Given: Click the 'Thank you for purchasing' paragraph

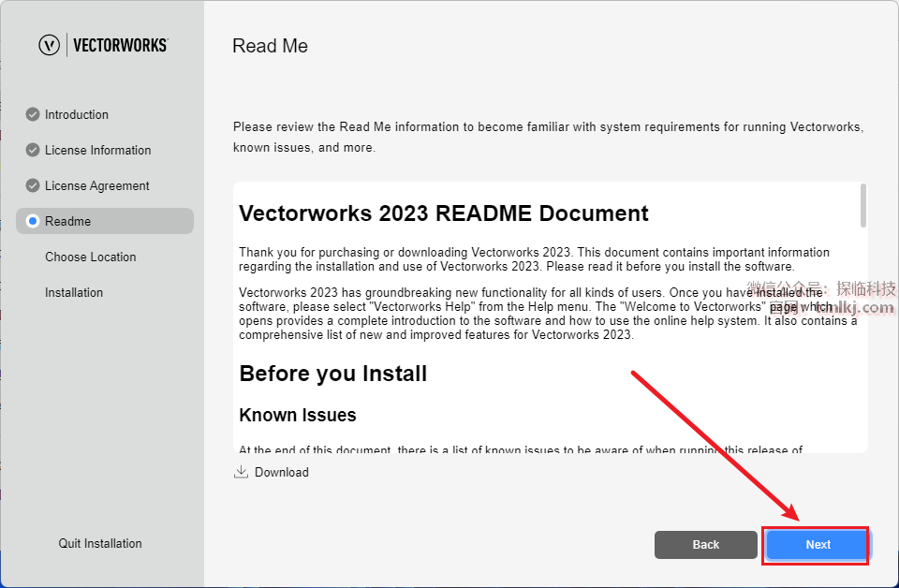Looking at the screenshot, I should point(534,259).
